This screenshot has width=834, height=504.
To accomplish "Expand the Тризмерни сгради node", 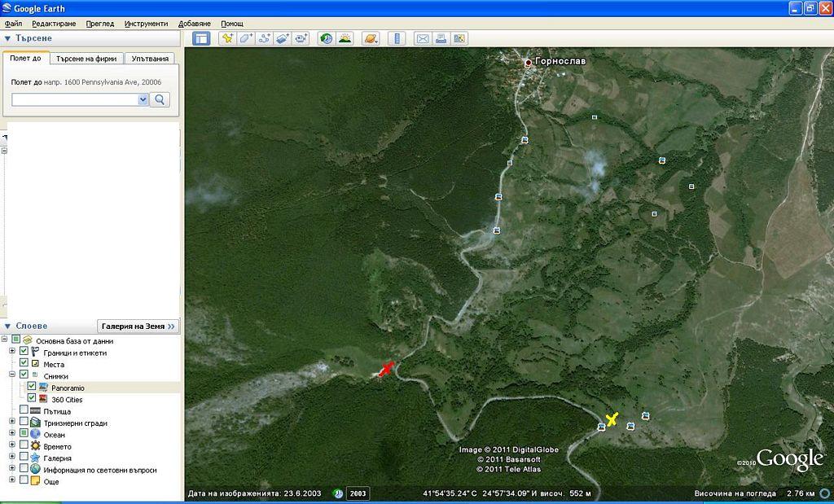I will [12, 422].
